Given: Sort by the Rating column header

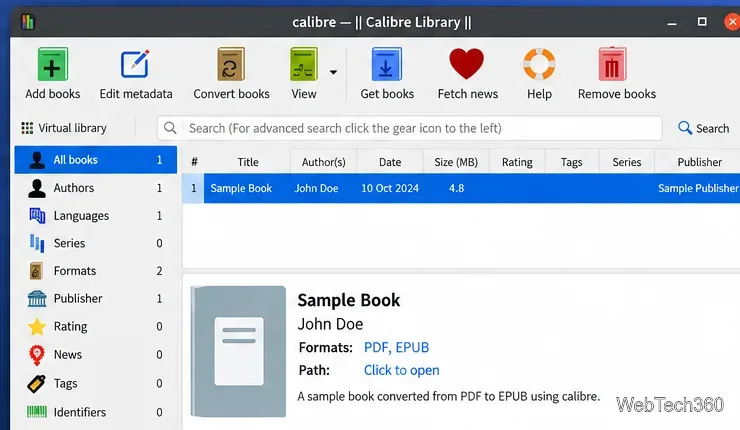Looking at the screenshot, I should [517, 162].
